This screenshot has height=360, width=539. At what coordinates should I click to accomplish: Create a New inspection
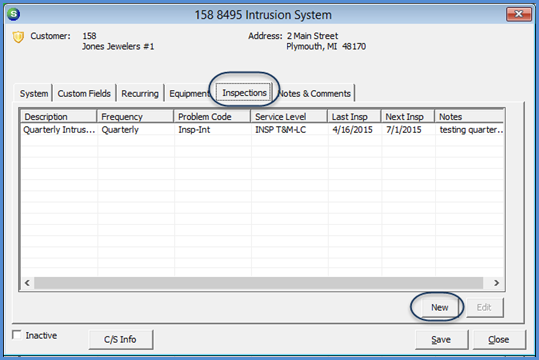click(x=439, y=307)
